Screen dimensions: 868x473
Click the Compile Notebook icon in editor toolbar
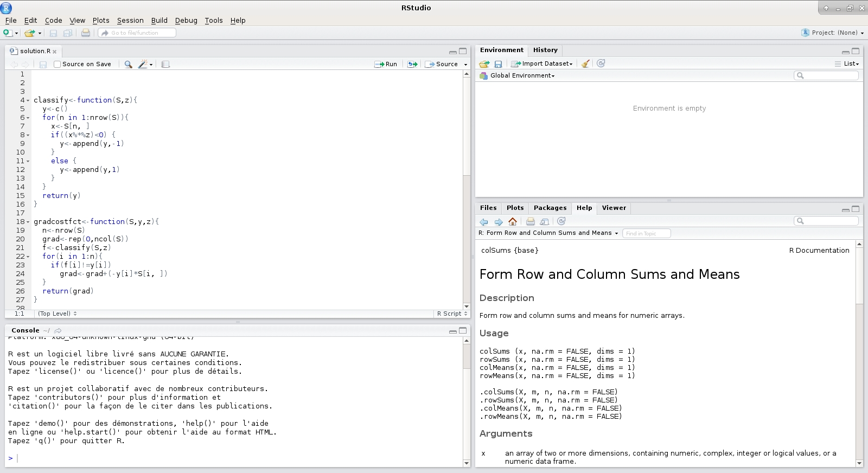(x=165, y=64)
